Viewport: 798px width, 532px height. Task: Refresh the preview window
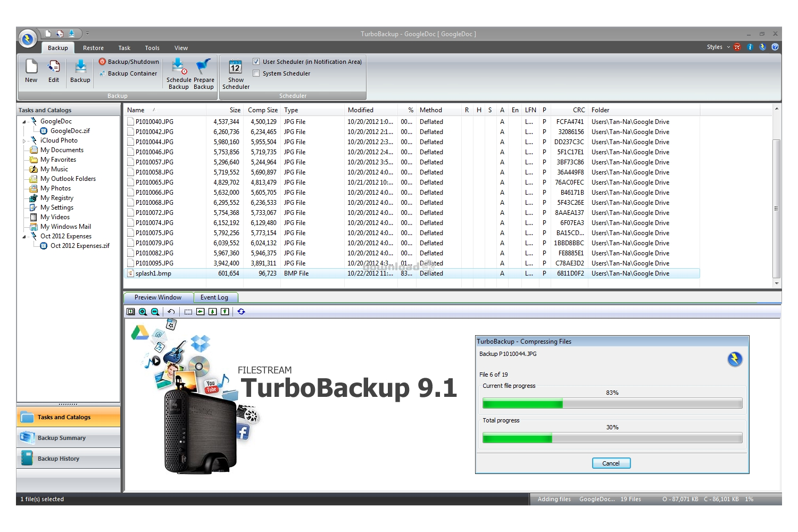click(241, 312)
